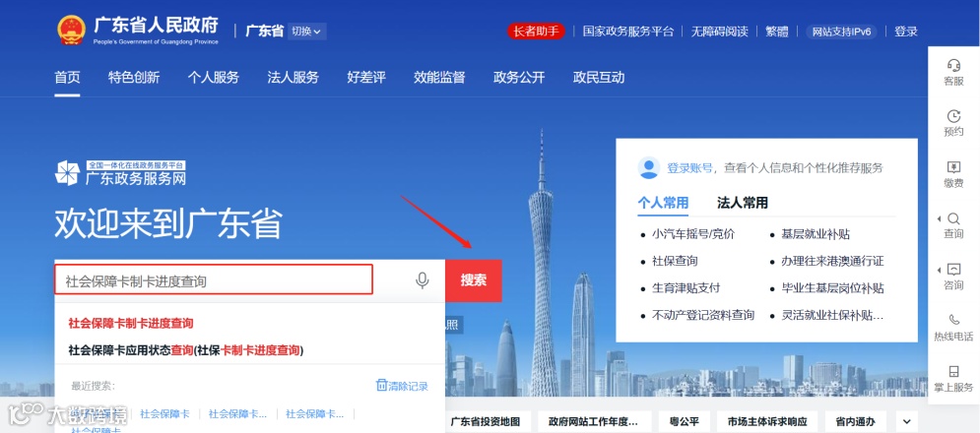Open the 切换 region dropdown next to 广东省
This screenshot has width=980, height=433.
click(x=306, y=31)
